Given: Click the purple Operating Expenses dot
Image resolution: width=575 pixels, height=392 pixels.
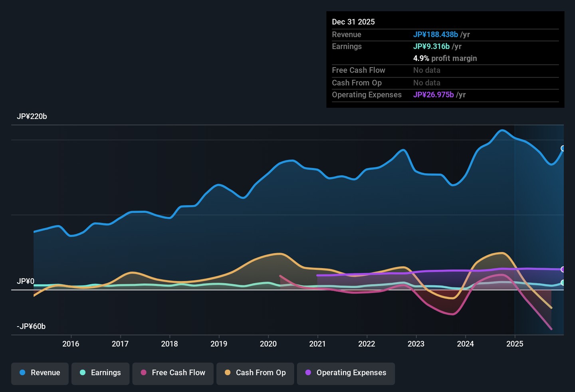Looking at the screenshot, I should click(x=308, y=372).
